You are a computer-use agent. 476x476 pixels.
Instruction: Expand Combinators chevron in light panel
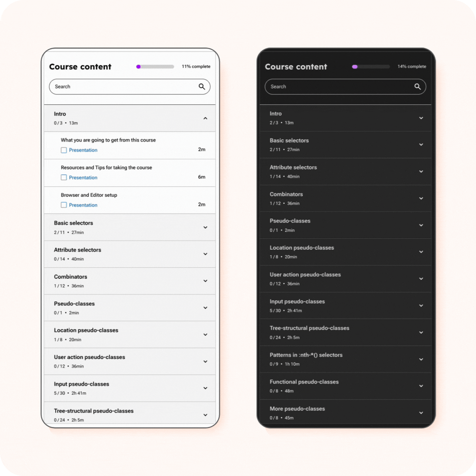coord(205,281)
